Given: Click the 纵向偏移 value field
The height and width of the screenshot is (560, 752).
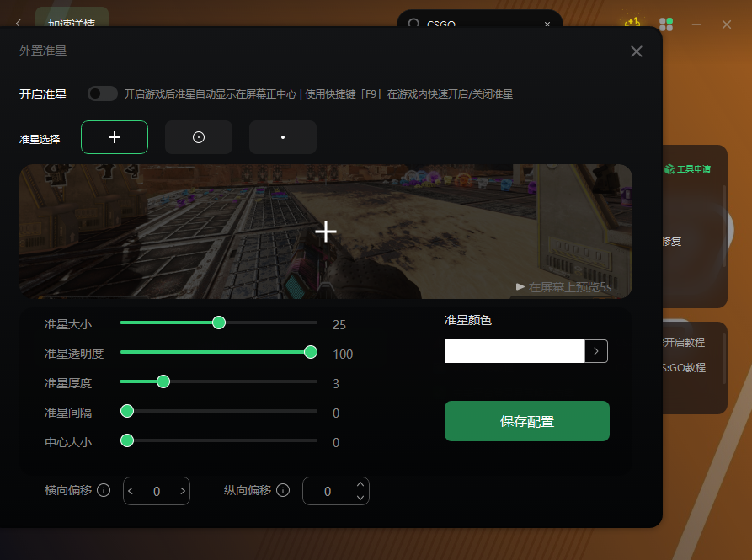Looking at the screenshot, I should [x=336, y=491].
